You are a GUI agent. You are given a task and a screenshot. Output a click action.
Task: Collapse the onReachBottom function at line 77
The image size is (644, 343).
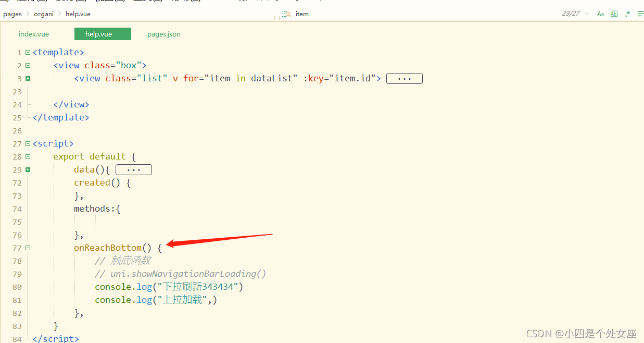click(28, 248)
